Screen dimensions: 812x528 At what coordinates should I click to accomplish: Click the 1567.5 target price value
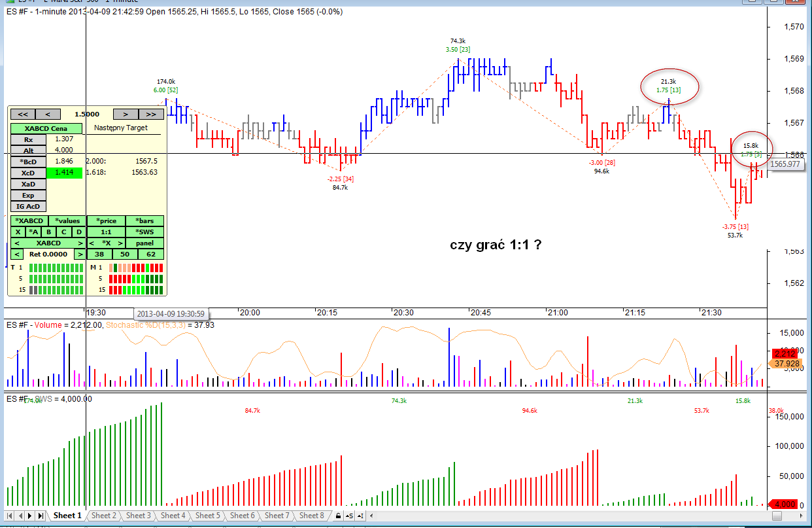tap(146, 161)
